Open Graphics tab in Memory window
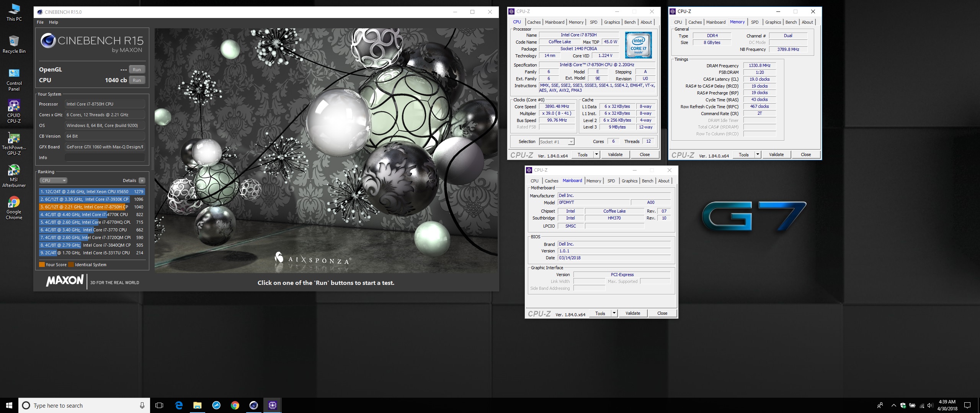Screen dimensions: 980x413 pyautogui.click(x=773, y=22)
